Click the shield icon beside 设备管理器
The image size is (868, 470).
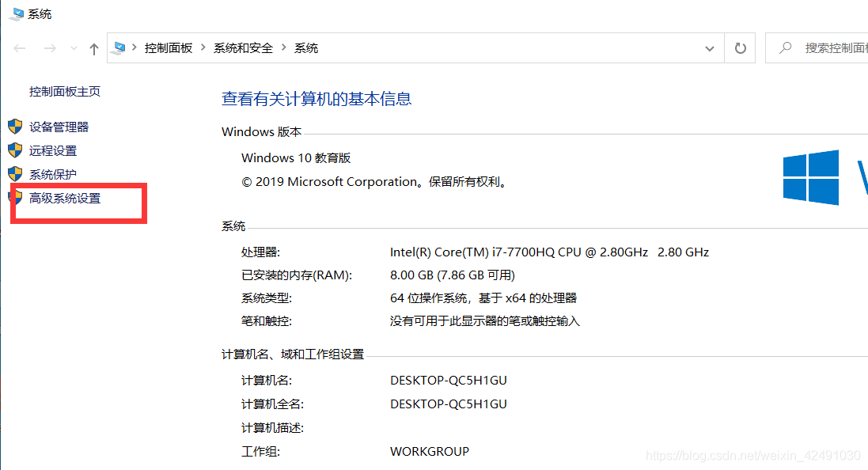pyautogui.click(x=16, y=127)
